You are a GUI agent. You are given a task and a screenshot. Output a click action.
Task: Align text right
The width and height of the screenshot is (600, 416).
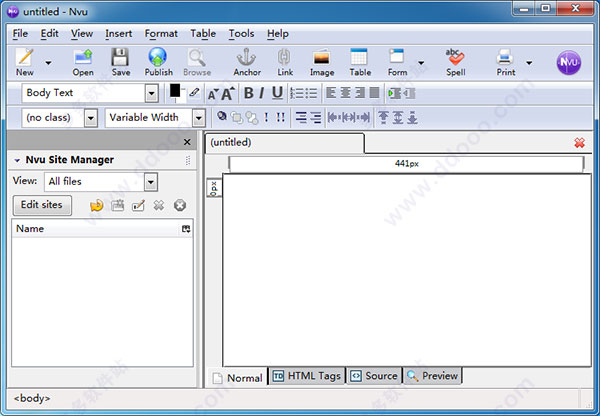tap(360, 93)
